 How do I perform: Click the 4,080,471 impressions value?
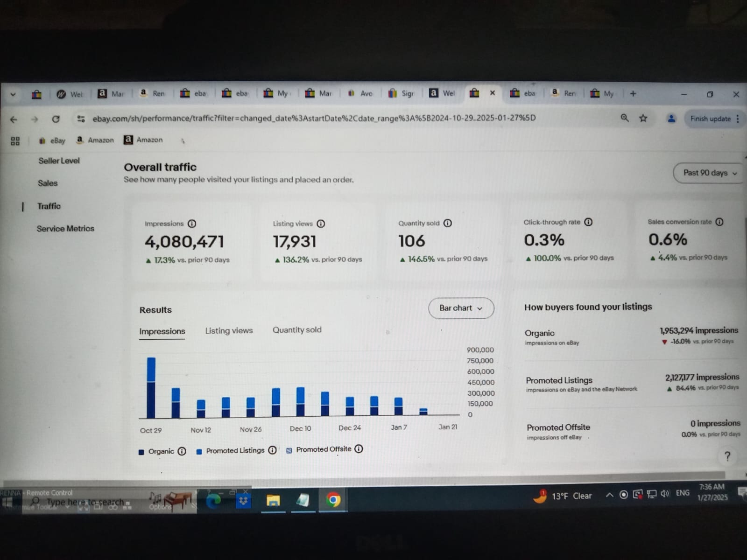(184, 242)
